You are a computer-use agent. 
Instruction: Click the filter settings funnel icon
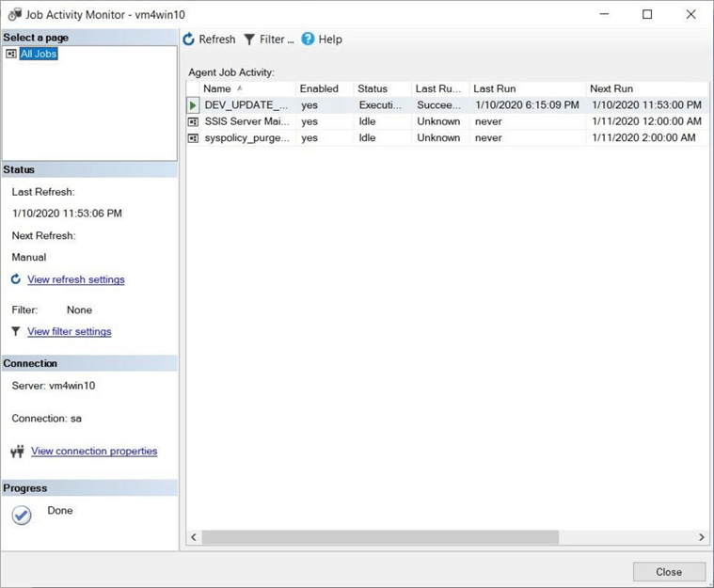[16, 331]
